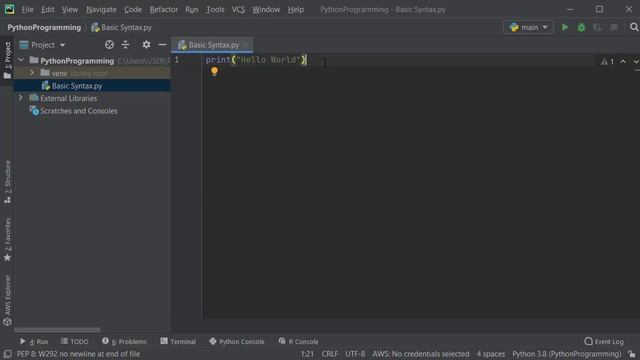This screenshot has width=640, height=360.
Task: Open the View menu
Action: click(69, 9)
